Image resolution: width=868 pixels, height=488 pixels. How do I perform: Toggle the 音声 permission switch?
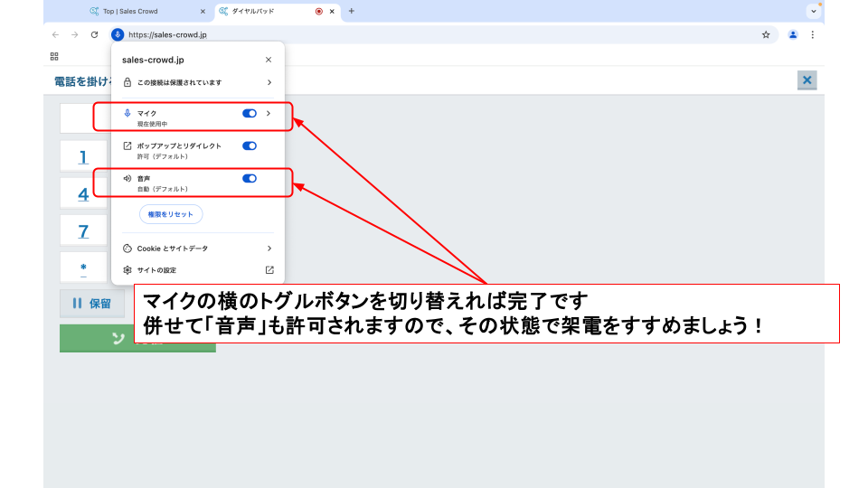tap(250, 178)
